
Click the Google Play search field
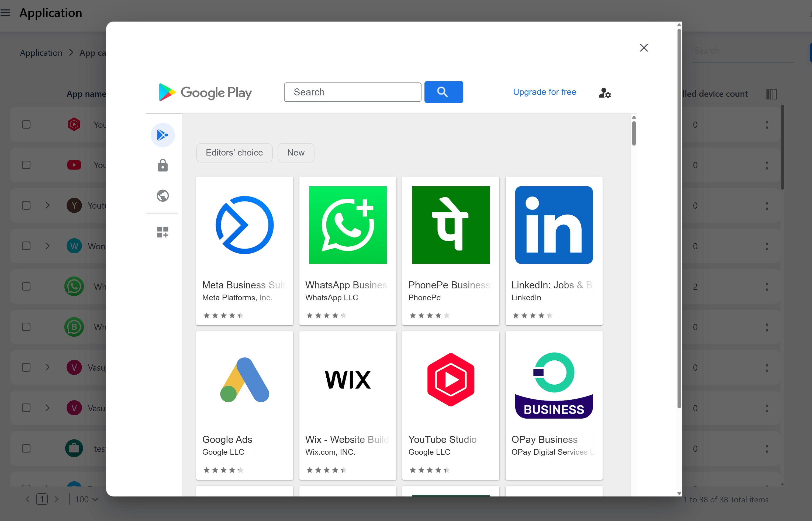coord(353,92)
